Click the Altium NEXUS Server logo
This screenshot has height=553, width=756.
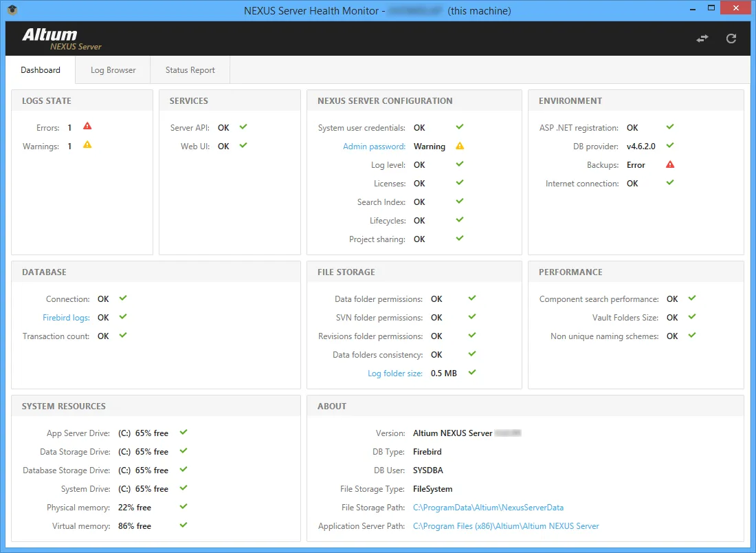(x=62, y=39)
